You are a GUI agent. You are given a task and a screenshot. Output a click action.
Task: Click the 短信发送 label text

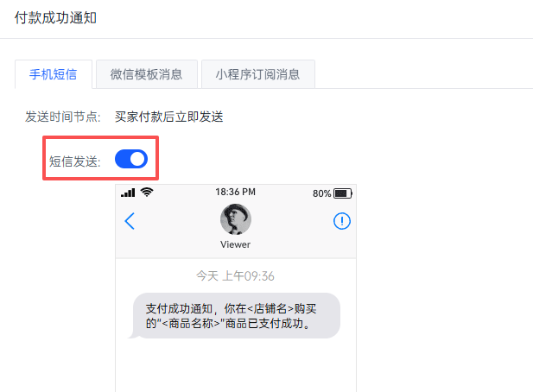pos(75,160)
